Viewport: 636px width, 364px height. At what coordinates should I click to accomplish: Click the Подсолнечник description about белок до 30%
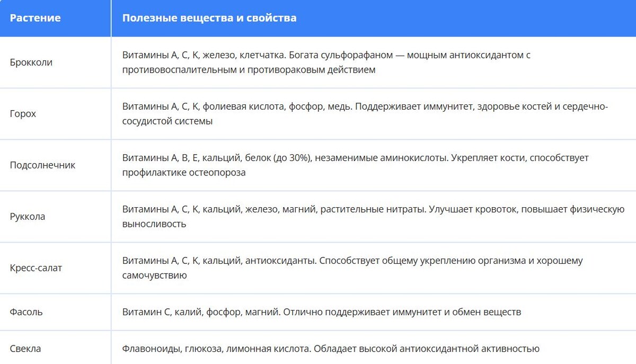pyautogui.click(x=355, y=165)
